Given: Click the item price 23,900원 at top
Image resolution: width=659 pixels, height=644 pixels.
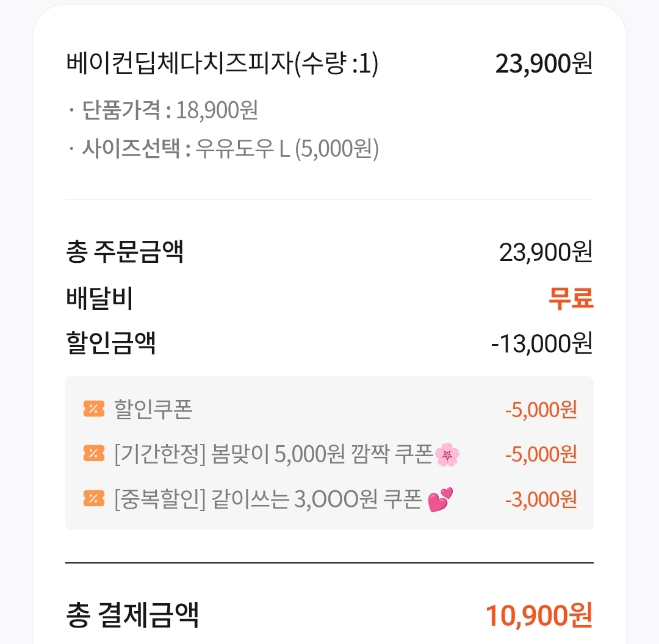Looking at the screenshot, I should 544,64.
